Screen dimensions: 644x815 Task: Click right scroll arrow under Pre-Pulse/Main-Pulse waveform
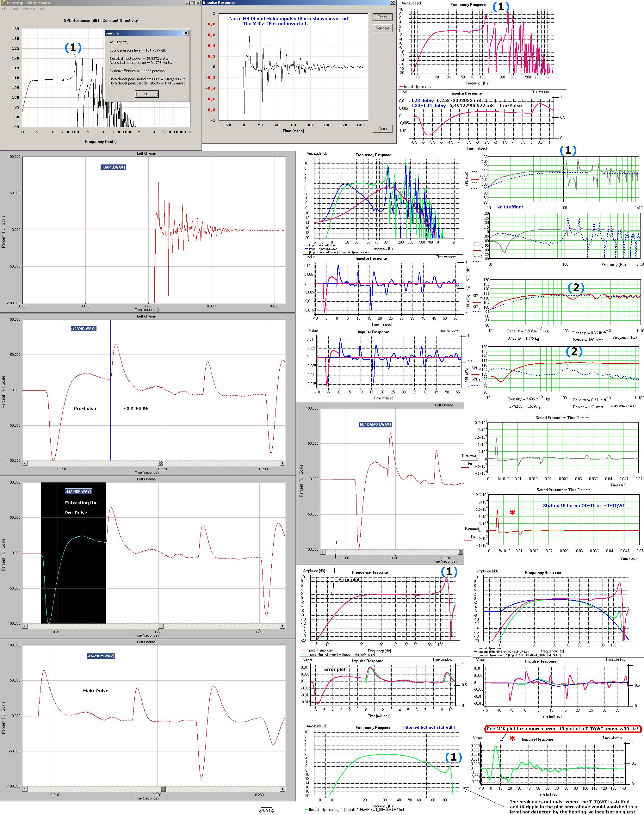pyautogui.click(x=283, y=463)
